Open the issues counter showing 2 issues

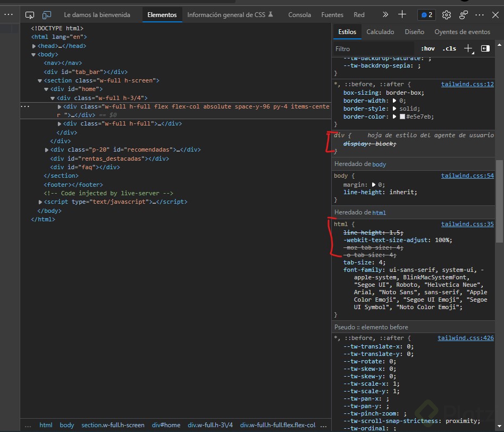(x=426, y=14)
